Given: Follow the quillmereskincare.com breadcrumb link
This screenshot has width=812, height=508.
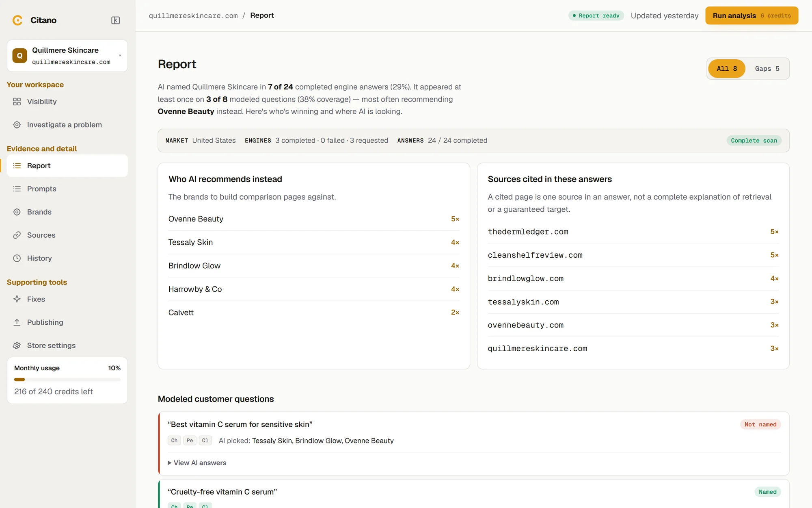Looking at the screenshot, I should [x=193, y=15].
